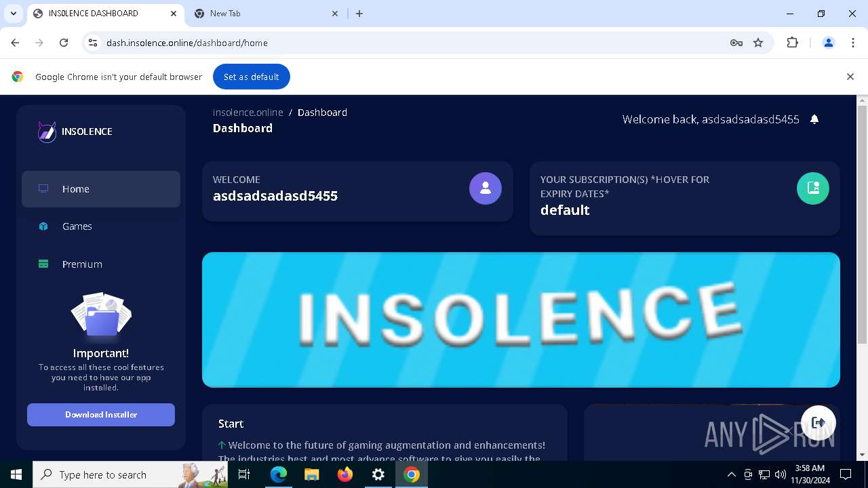Image resolution: width=868 pixels, height=488 pixels.
Task: Click the Premium card icon in sidebar
Action: pyautogui.click(x=43, y=264)
